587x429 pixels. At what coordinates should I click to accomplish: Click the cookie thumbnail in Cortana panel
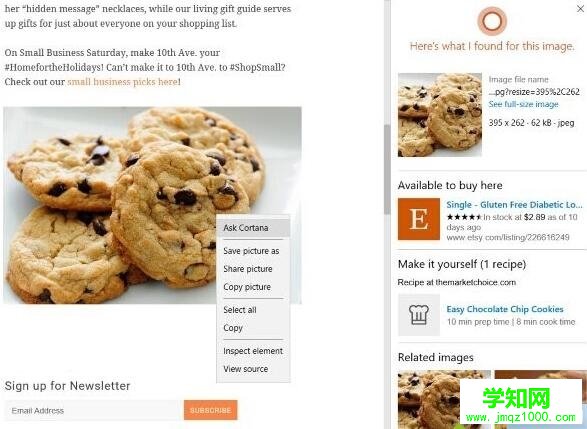(x=440, y=115)
